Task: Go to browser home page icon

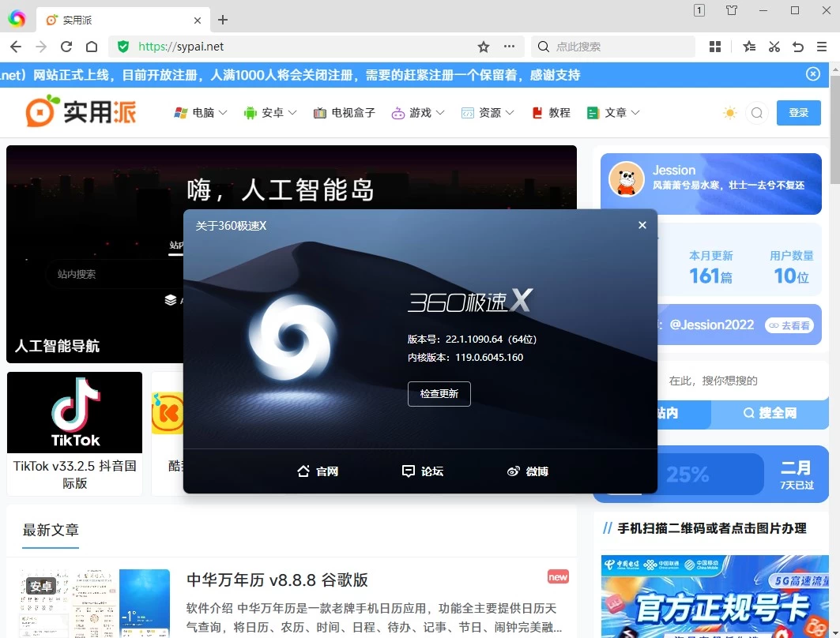Action: [x=92, y=47]
